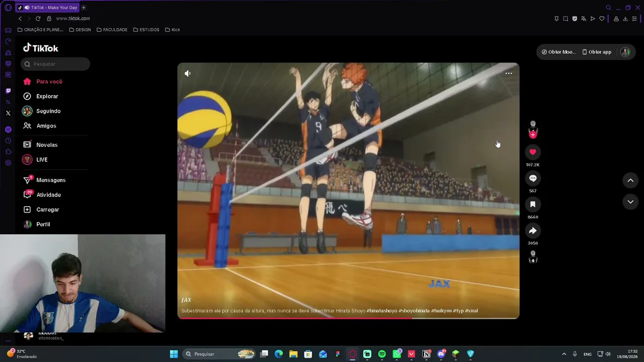Screen dimensions: 644x362
Task: Click the Obter Moedas button
Action: coord(558,52)
